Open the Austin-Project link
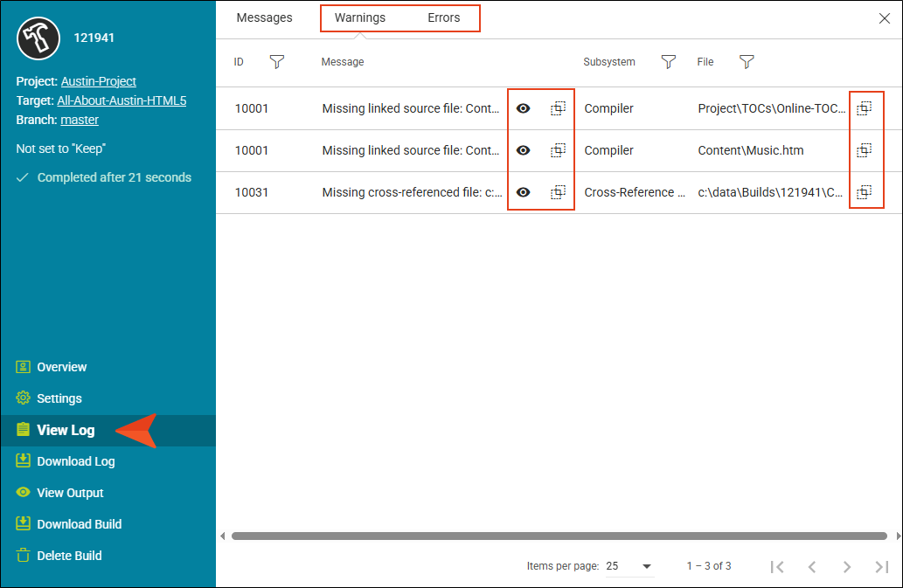Viewport: 903px width, 588px height. (98, 81)
